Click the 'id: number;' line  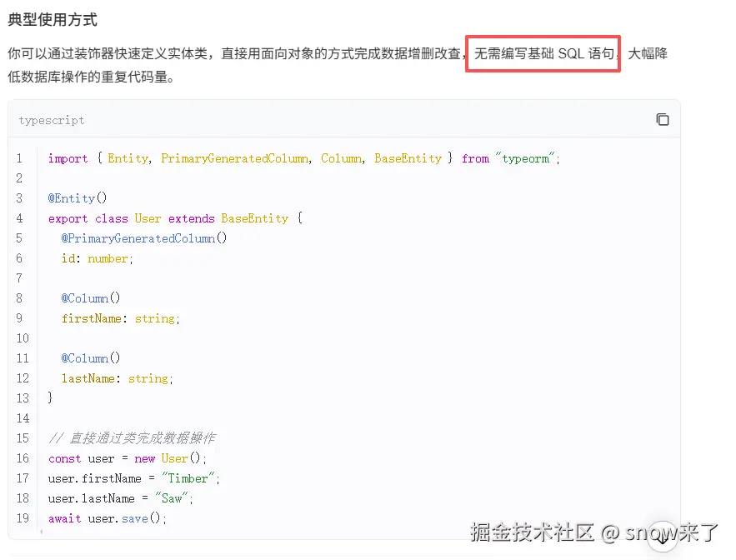[98, 258]
